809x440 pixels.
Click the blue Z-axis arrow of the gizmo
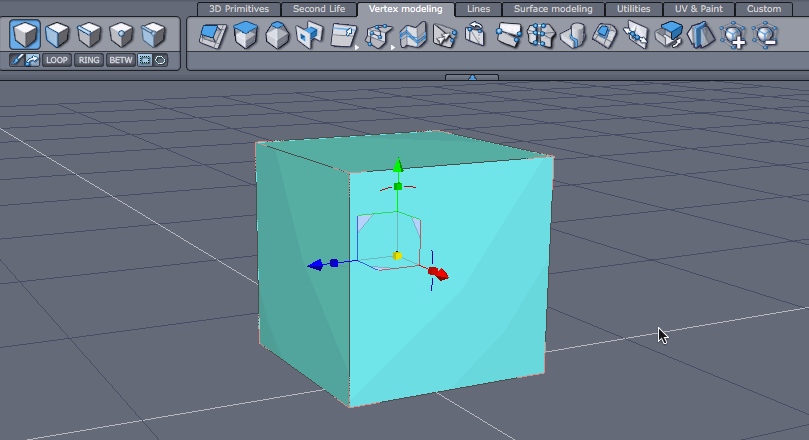[x=315, y=265]
